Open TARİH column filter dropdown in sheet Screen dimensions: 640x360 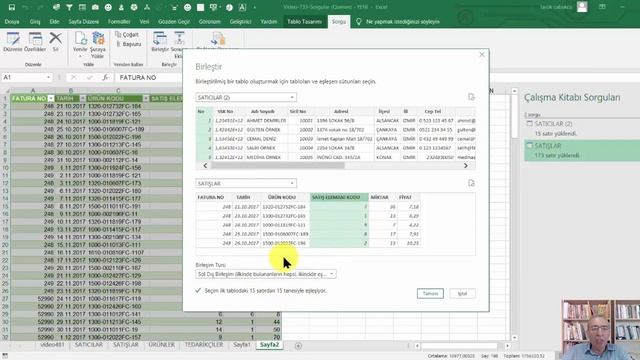point(82,98)
